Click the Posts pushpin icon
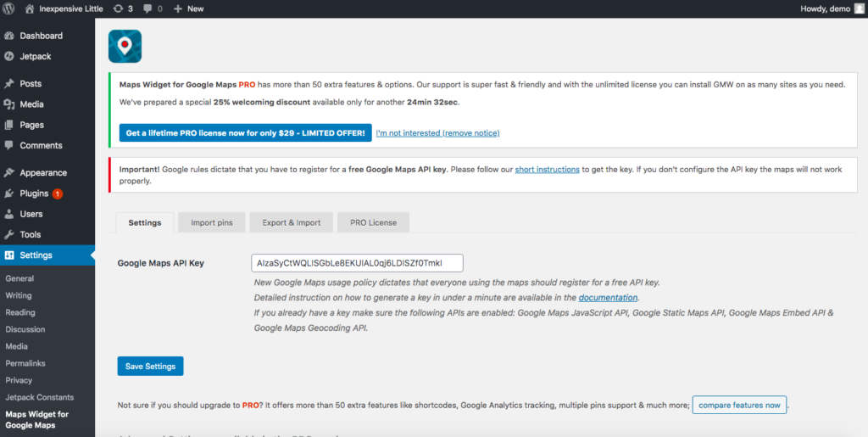The height and width of the screenshot is (437, 868). [8, 84]
